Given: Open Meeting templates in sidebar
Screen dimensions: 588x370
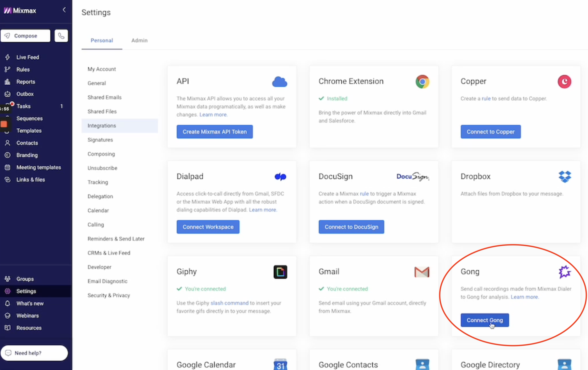Looking at the screenshot, I should pyautogui.click(x=38, y=167).
